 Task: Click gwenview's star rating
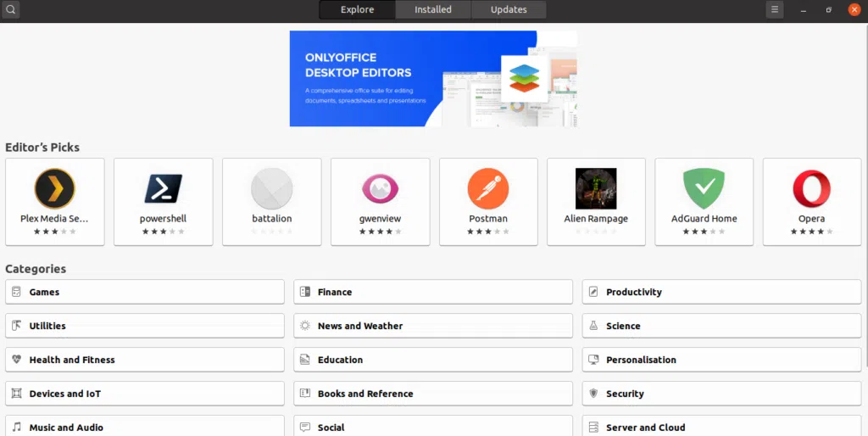click(381, 232)
